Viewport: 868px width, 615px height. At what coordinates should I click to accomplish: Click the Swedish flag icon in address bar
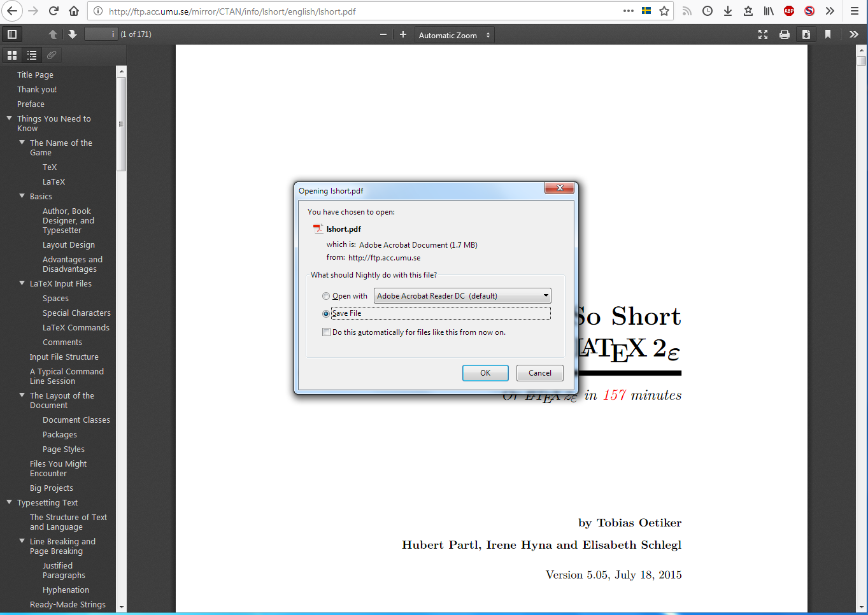[x=646, y=11]
